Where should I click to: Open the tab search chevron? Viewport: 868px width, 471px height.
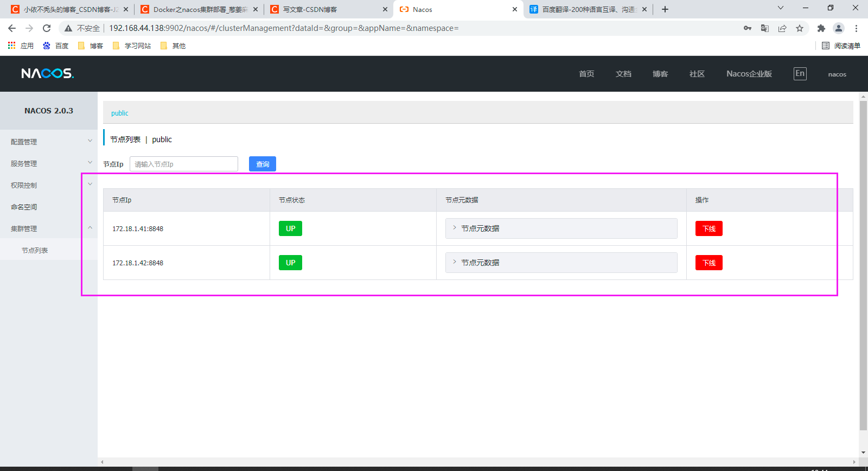coord(781,8)
